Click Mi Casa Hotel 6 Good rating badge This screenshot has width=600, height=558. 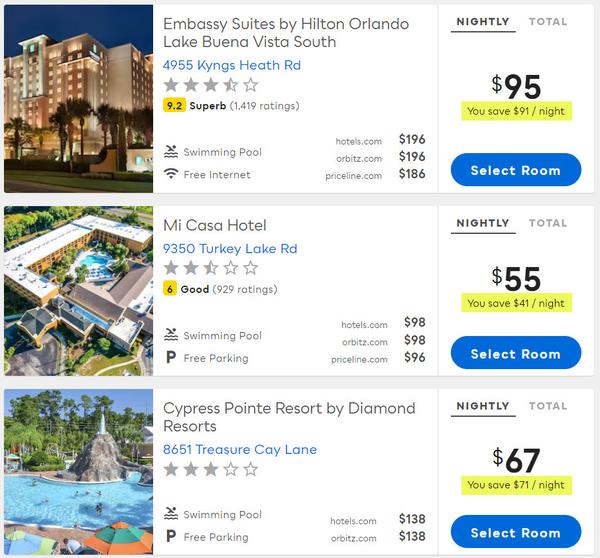click(170, 289)
